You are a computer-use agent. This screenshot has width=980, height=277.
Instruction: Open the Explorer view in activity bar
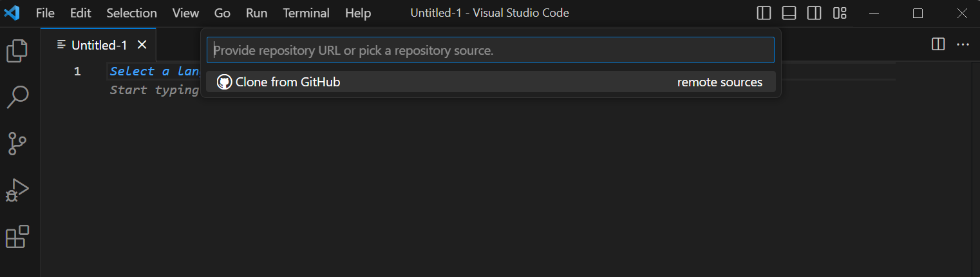pyautogui.click(x=17, y=51)
